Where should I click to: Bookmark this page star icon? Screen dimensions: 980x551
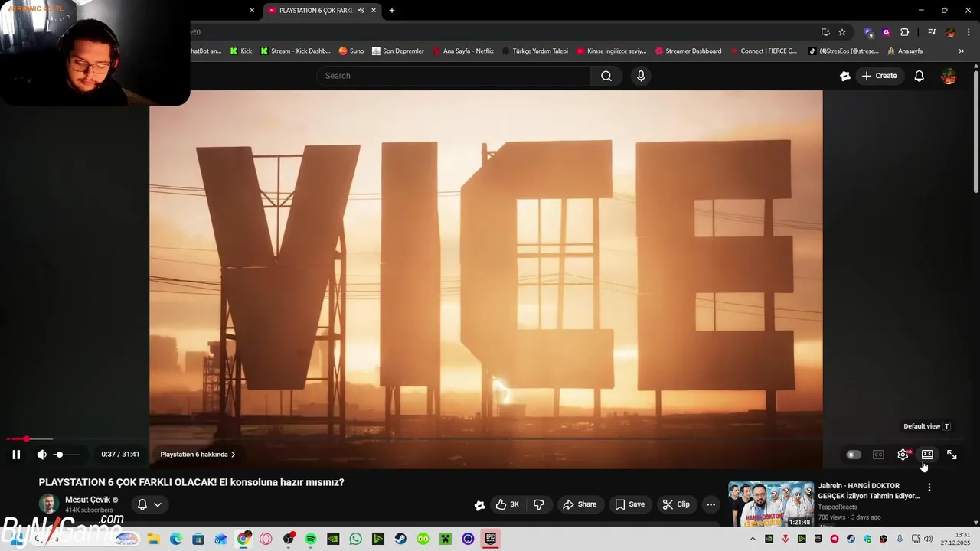(842, 32)
